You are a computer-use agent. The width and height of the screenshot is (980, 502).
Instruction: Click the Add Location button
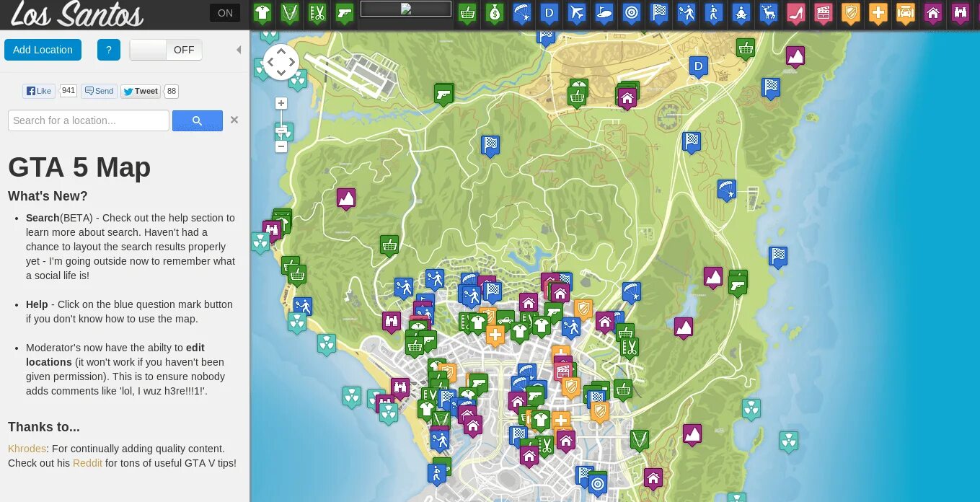click(x=43, y=50)
